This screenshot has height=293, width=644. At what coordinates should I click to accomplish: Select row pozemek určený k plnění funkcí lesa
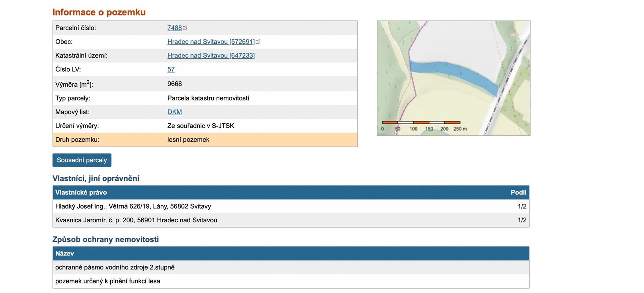point(107,281)
